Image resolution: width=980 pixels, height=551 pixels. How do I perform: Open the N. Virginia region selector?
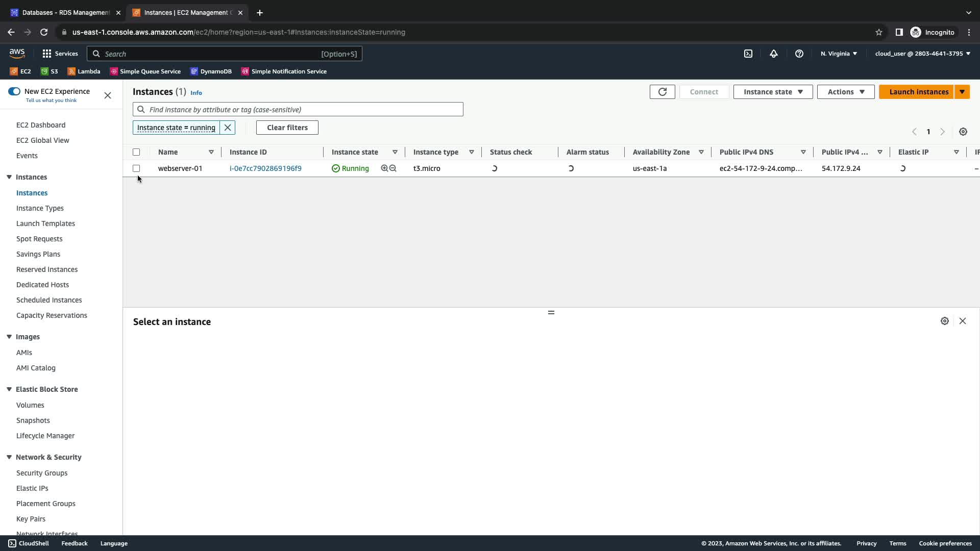pyautogui.click(x=839, y=54)
